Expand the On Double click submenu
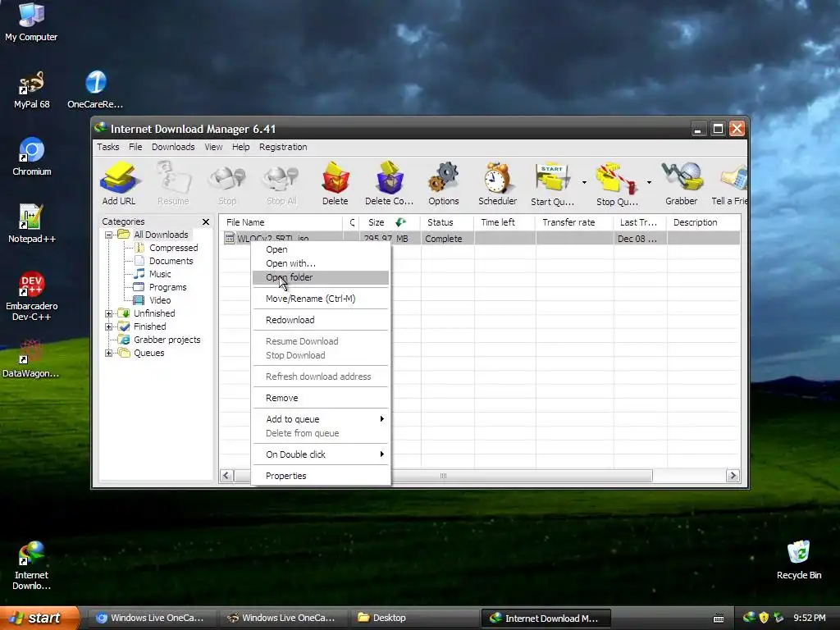840x630 pixels. pyautogui.click(x=321, y=454)
